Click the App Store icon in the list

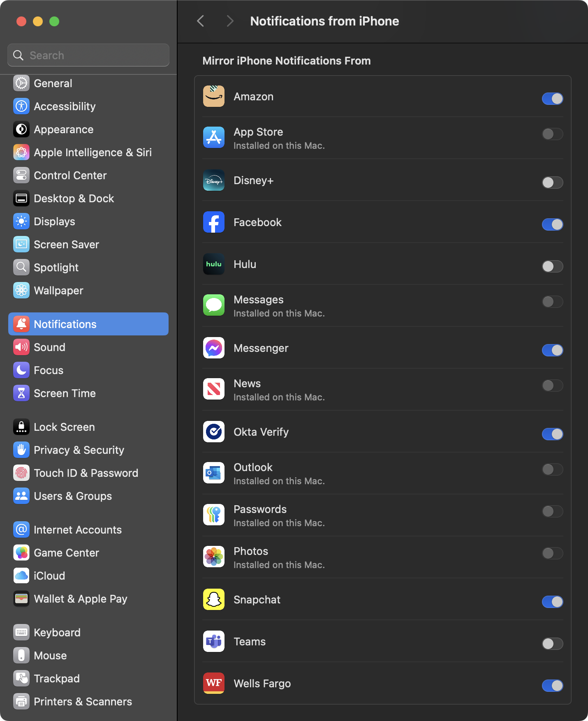(x=214, y=137)
